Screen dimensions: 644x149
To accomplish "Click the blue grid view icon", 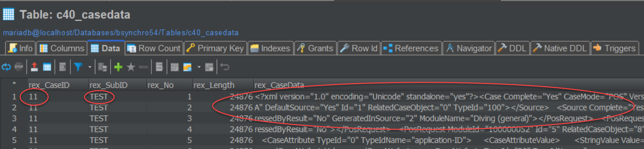I will point(47,67).
